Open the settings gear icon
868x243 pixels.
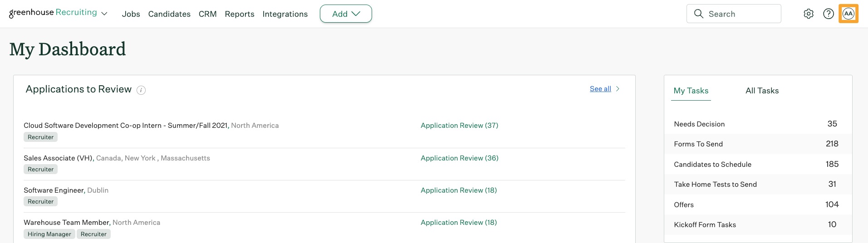pos(808,14)
